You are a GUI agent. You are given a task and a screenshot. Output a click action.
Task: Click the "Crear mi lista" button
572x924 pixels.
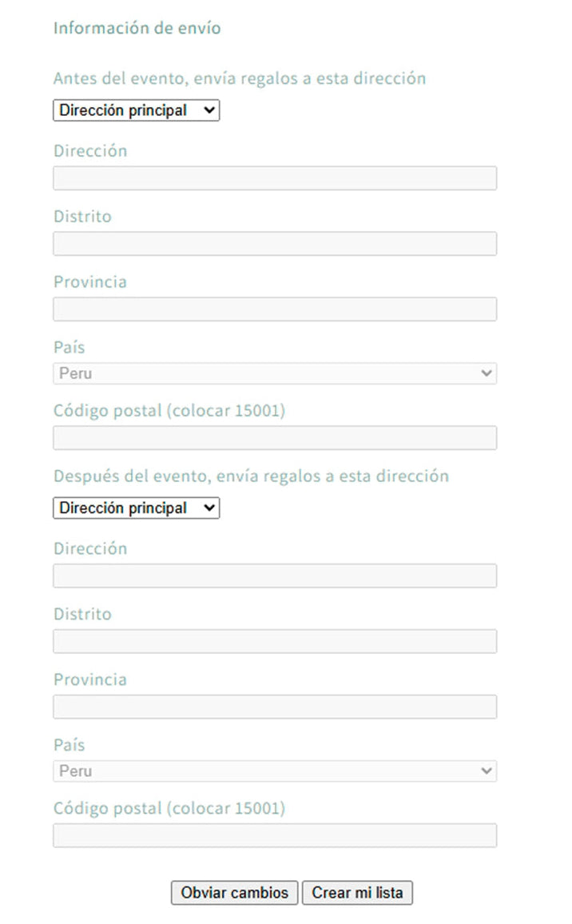(x=357, y=893)
